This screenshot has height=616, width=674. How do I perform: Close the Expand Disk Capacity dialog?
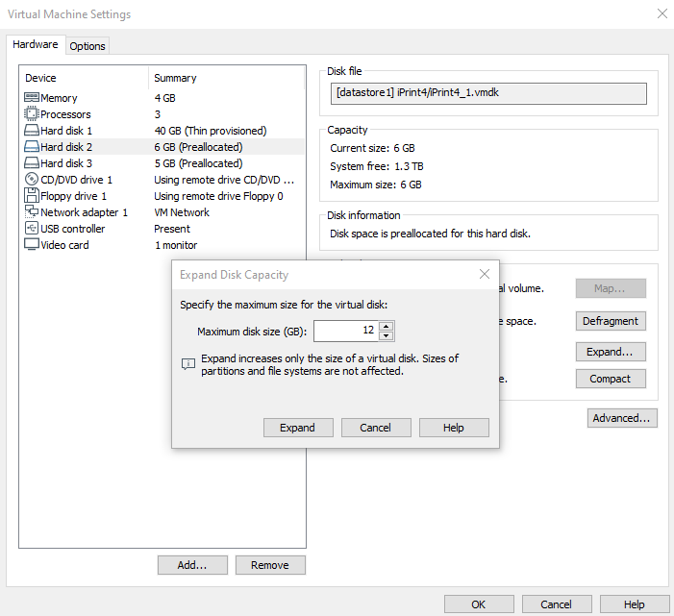click(485, 275)
